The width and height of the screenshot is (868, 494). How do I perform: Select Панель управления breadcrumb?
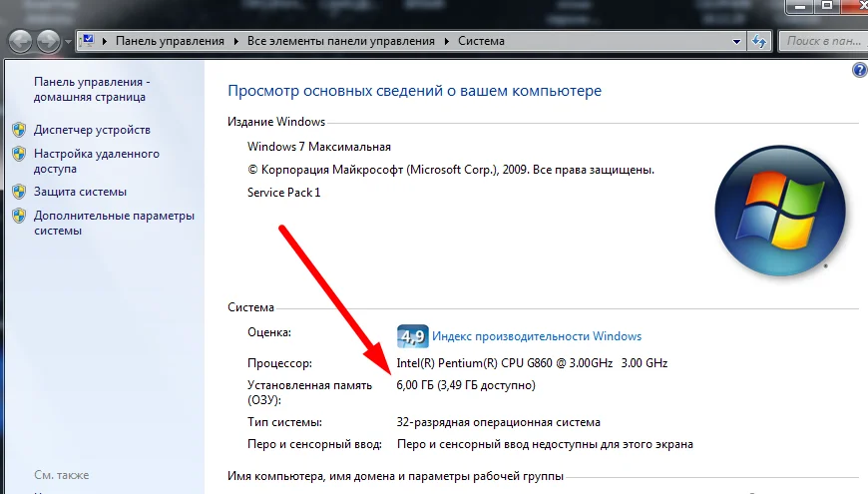pyautogui.click(x=170, y=41)
